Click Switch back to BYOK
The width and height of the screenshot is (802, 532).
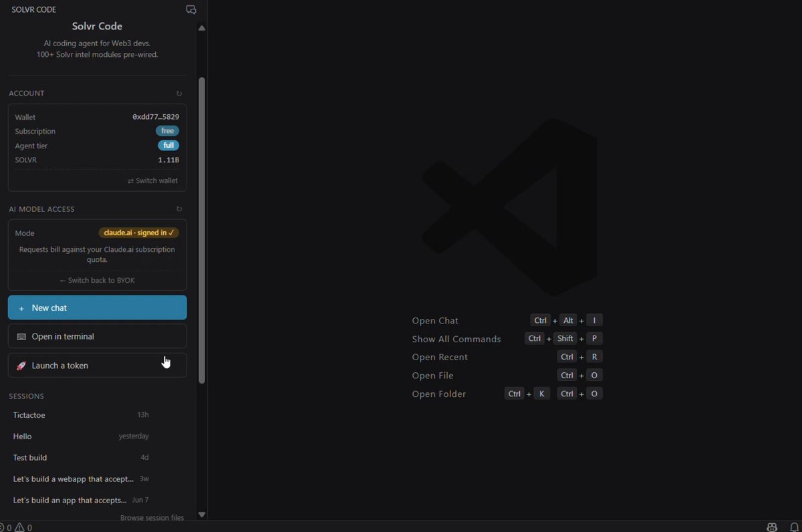97,280
